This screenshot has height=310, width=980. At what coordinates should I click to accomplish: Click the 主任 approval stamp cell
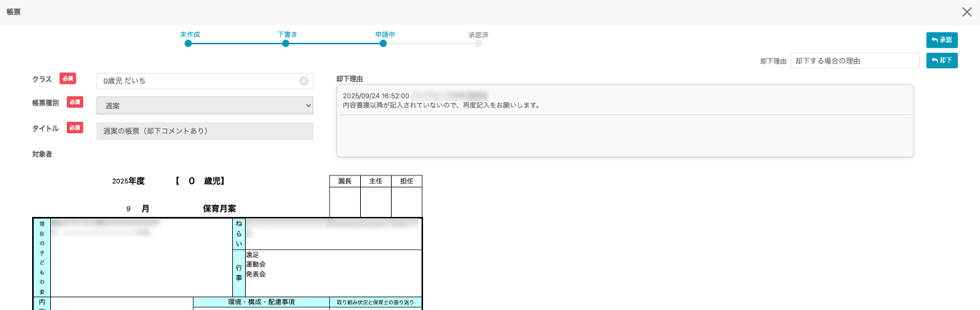tap(376, 202)
